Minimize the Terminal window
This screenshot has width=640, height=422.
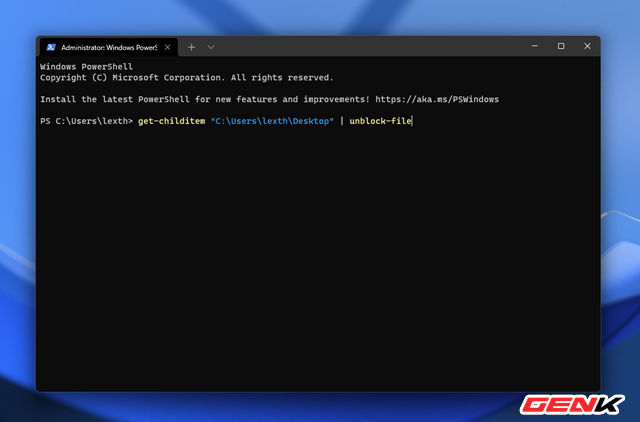click(x=535, y=46)
